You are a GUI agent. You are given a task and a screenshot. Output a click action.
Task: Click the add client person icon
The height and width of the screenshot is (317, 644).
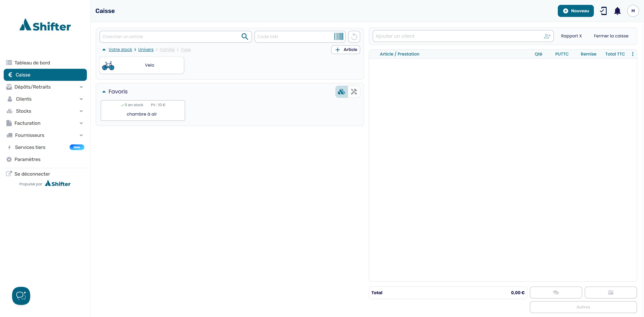click(x=547, y=36)
